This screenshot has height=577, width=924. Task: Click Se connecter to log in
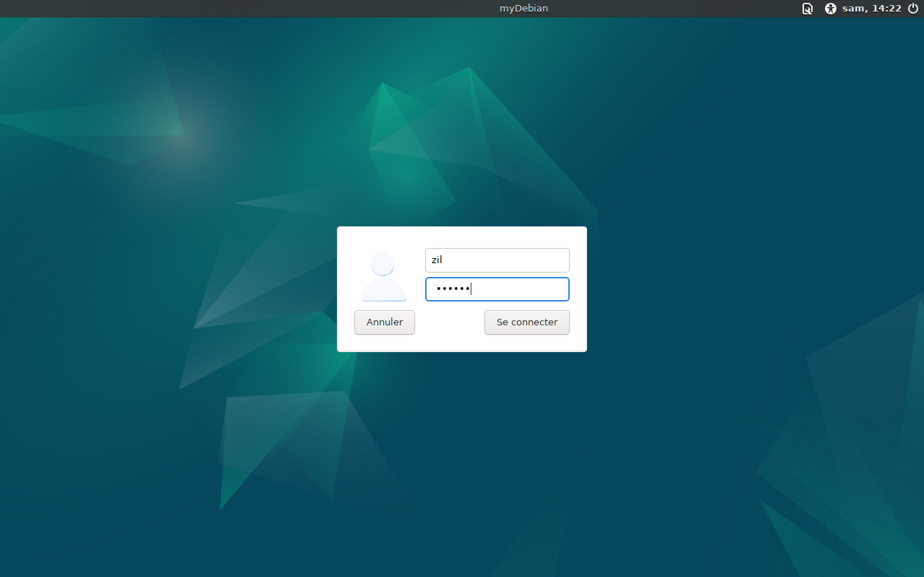tap(526, 322)
